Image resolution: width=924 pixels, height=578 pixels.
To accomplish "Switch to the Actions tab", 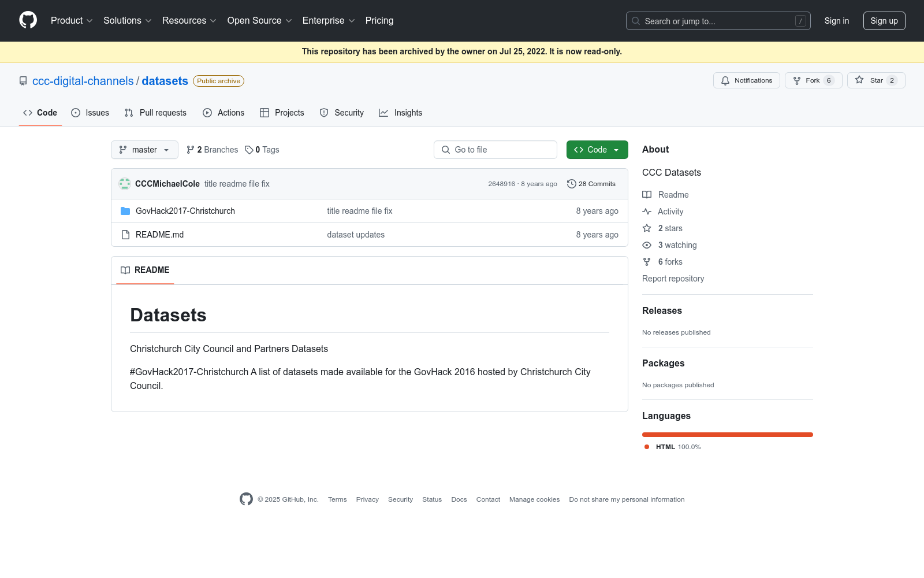I will pyautogui.click(x=223, y=113).
